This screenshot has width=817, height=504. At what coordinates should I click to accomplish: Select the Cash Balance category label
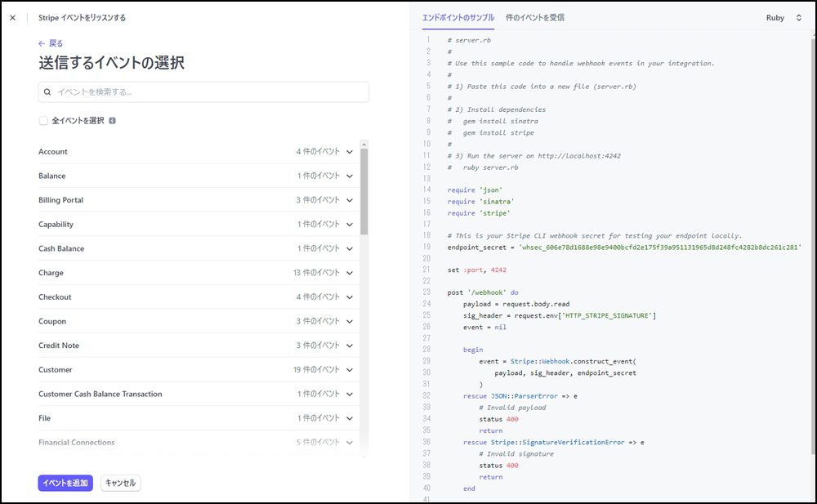61,248
